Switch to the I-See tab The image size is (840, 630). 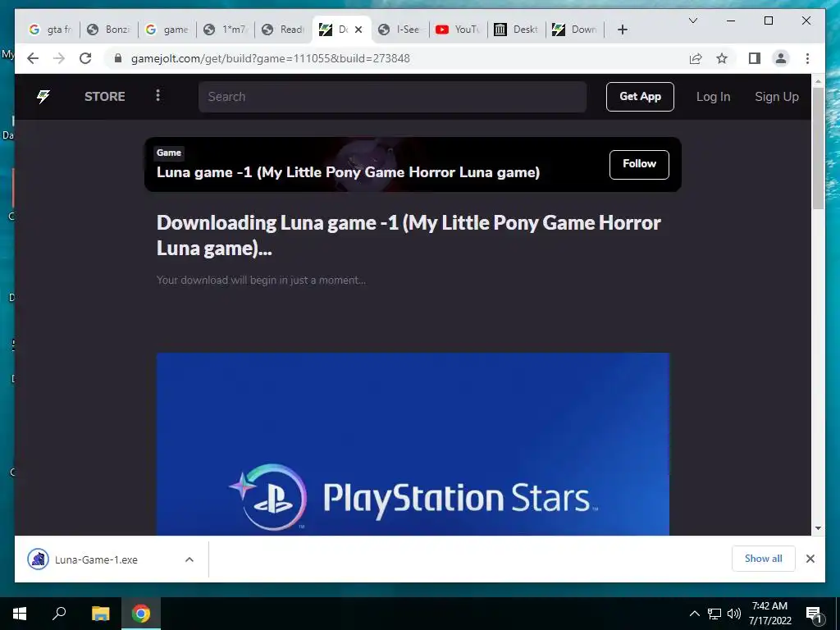[399, 30]
